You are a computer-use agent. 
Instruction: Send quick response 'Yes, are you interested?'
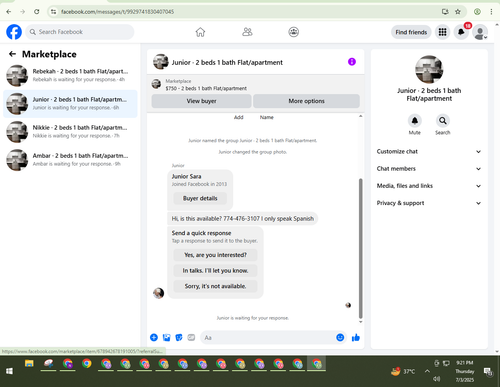tap(215, 255)
